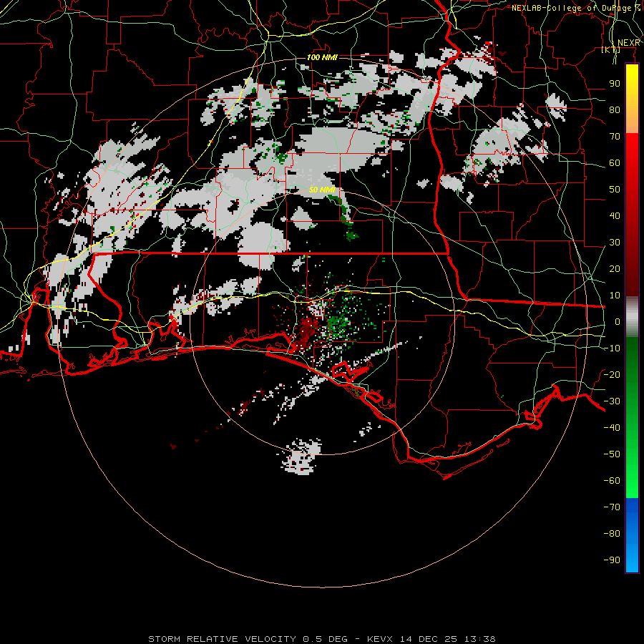Select the 10 value on the velocity scale
Image resolution: width=644 pixels, height=644 pixels.
615,296
